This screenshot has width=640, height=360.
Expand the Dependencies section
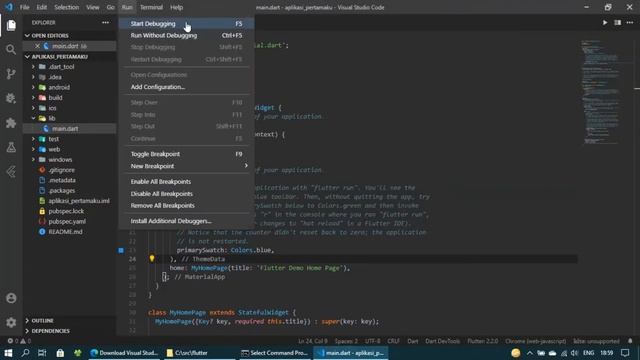click(27, 331)
